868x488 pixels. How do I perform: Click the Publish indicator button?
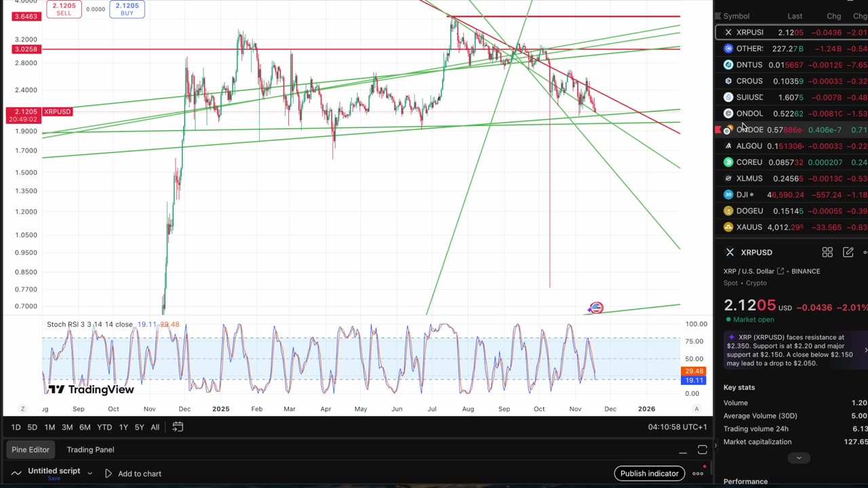(x=649, y=474)
